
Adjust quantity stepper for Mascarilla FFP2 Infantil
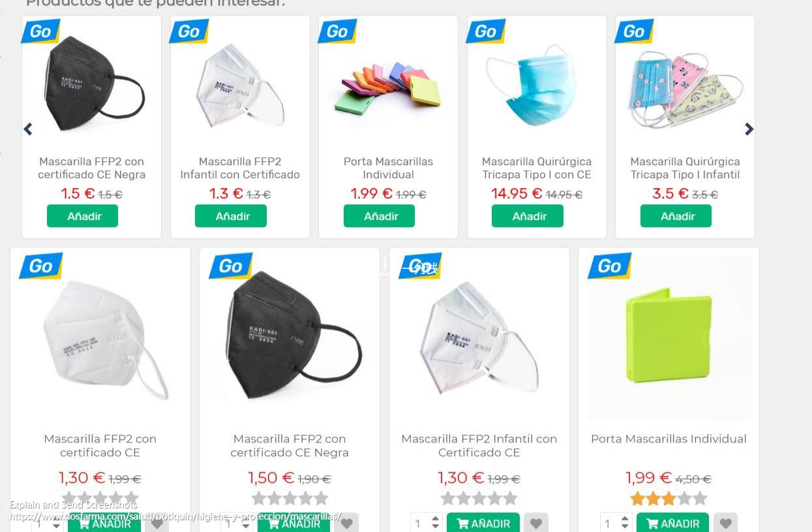tap(436, 523)
